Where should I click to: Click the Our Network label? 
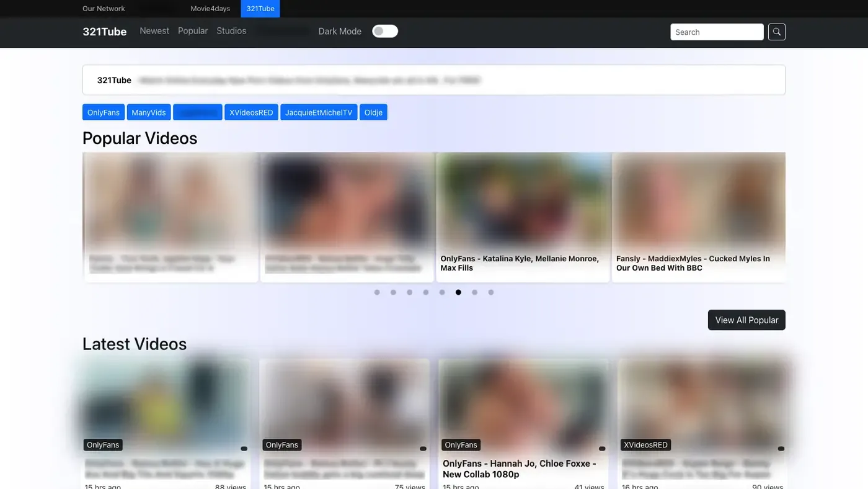click(x=104, y=9)
